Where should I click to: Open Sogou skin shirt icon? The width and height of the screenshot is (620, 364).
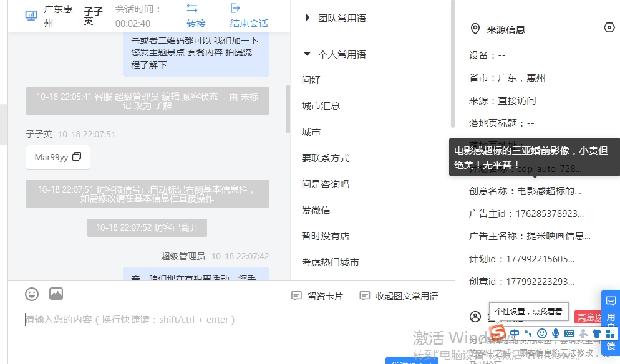click(x=597, y=333)
